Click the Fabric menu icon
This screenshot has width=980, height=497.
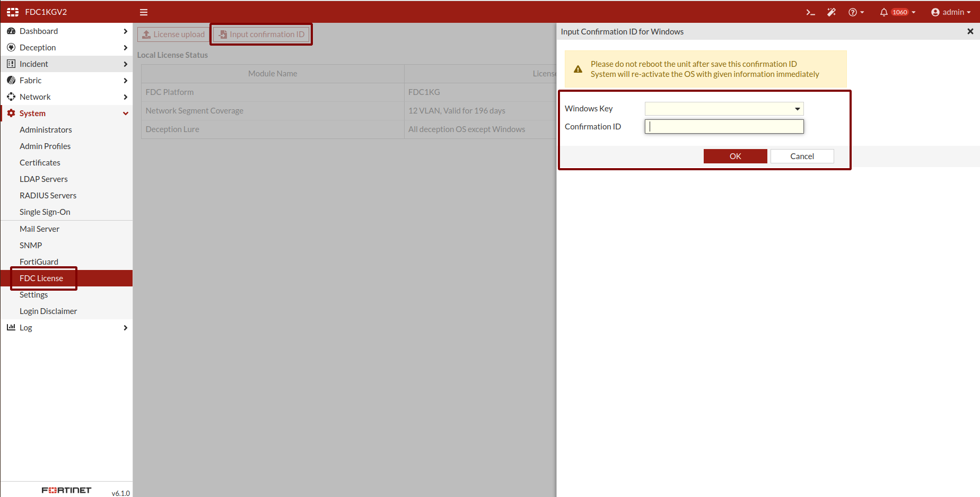pos(11,81)
